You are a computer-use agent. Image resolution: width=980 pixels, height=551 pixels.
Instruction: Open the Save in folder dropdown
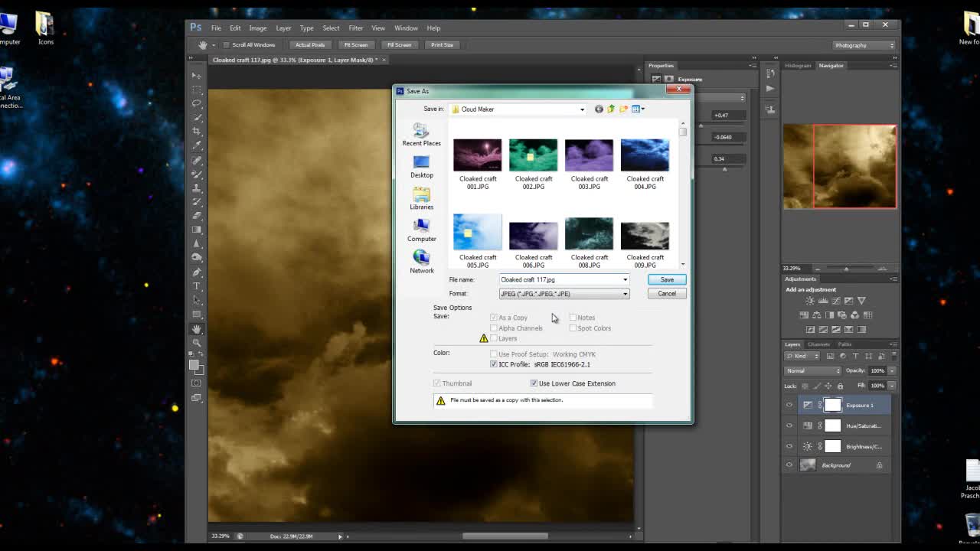(582, 109)
